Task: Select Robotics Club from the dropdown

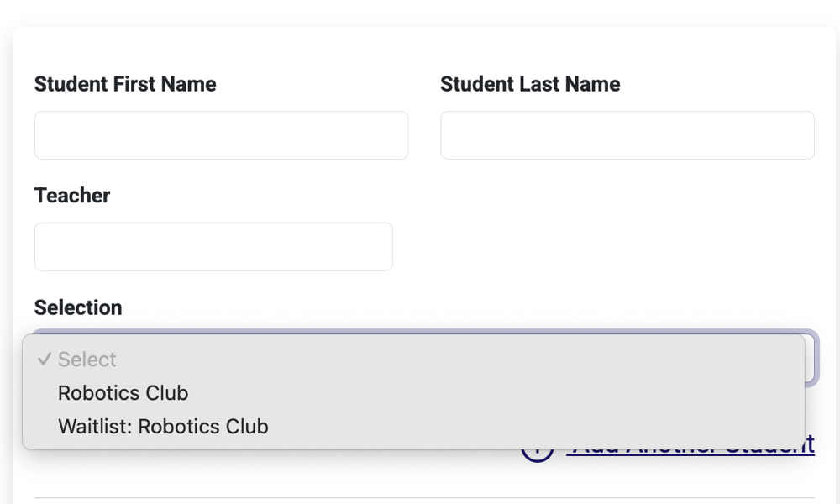Action: [x=123, y=393]
